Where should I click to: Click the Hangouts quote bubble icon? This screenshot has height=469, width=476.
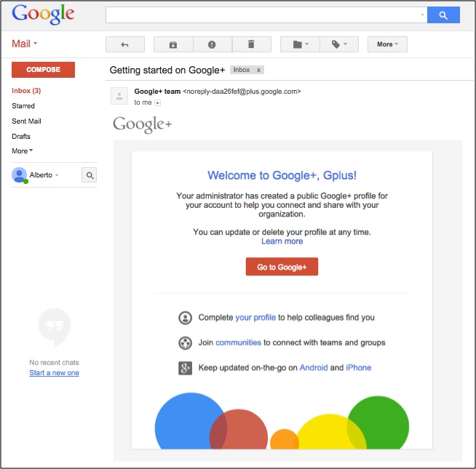click(55, 327)
